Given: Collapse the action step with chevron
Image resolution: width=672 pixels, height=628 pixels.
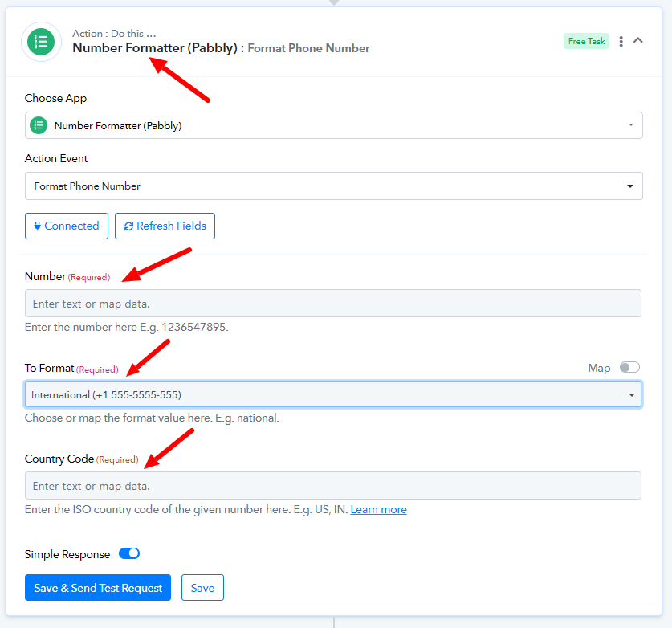Looking at the screenshot, I should 637,41.
